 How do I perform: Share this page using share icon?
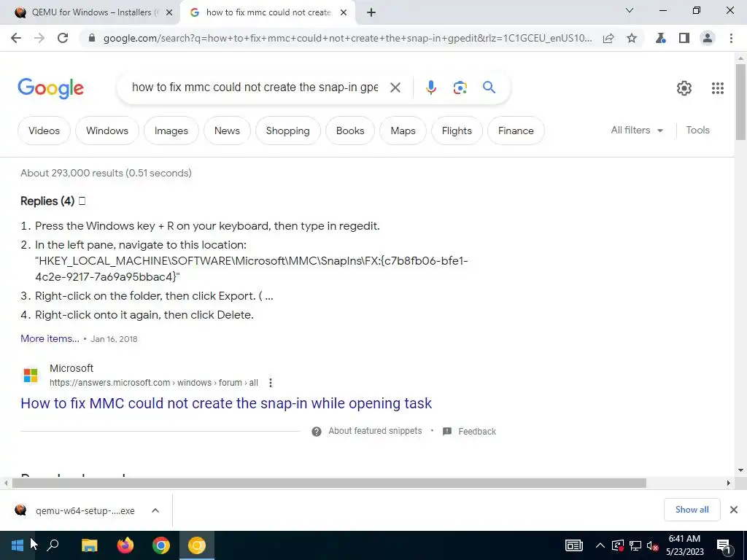[x=608, y=38]
